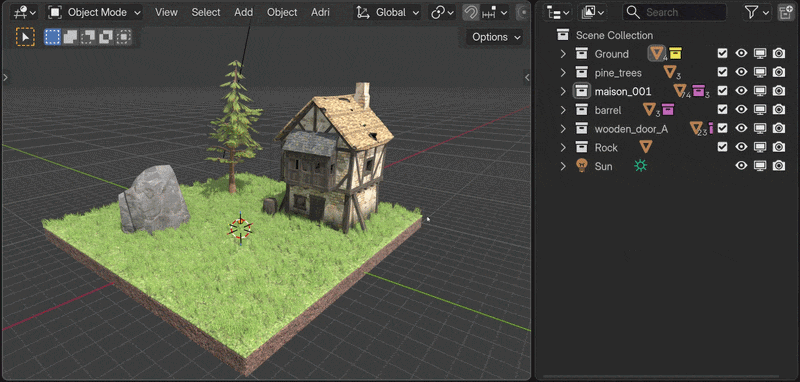Toggle proportional editing at the header edge
The width and height of the screenshot is (800, 382).
pos(522,12)
